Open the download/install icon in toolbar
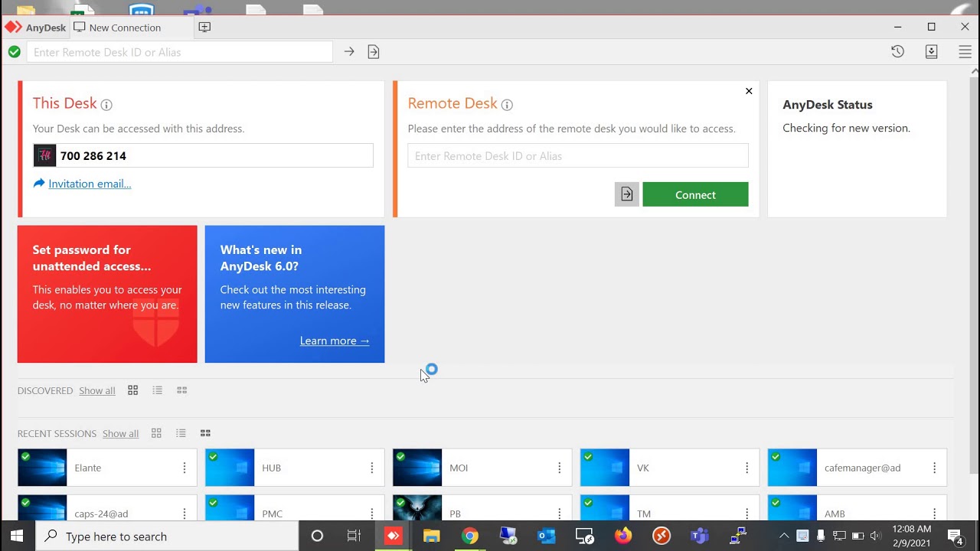The height and width of the screenshot is (551, 980). pos(931,51)
